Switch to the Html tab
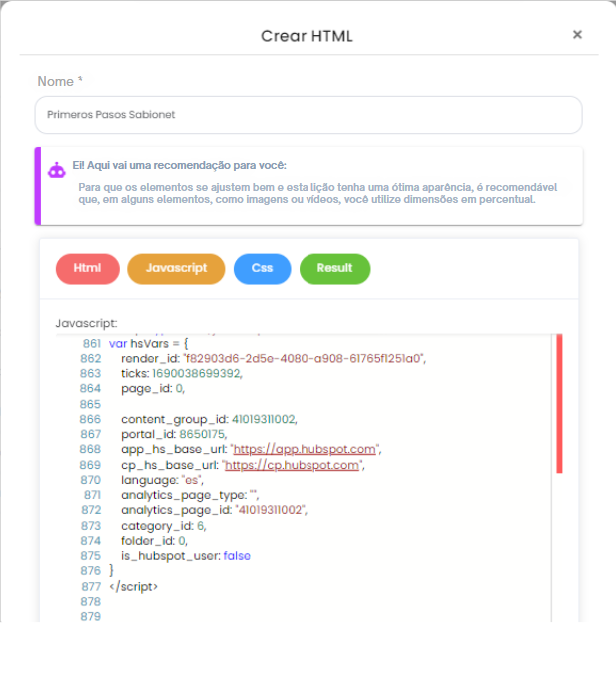The image size is (616, 678). [x=87, y=268]
